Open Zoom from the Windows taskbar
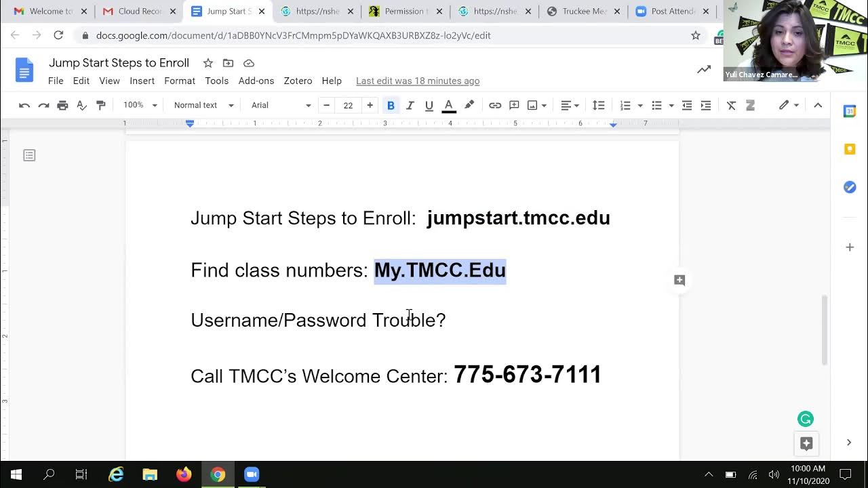The height and width of the screenshot is (488, 868). pos(252,474)
